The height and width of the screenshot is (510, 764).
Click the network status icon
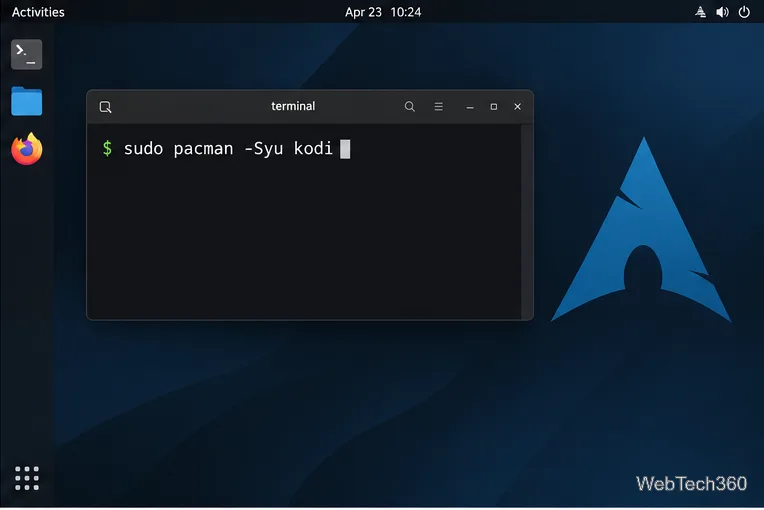click(x=700, y=12)
